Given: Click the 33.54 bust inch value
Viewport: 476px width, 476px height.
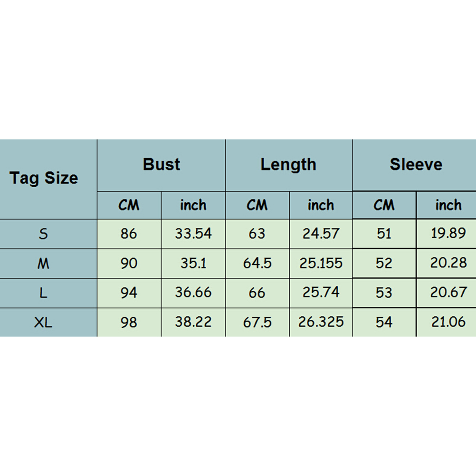Looking at the screenshot, I should [x=193, y=234].
